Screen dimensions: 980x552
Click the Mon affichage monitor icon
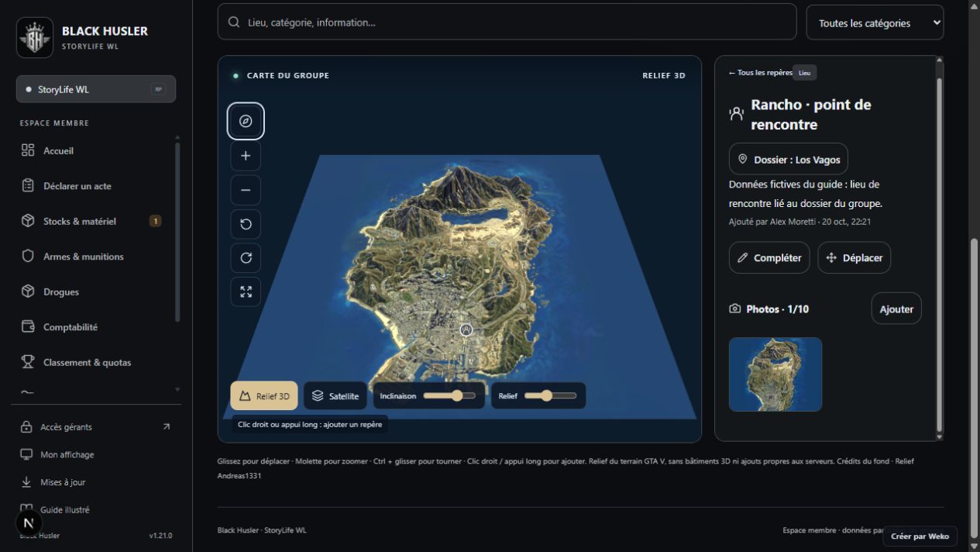(26, 454)
